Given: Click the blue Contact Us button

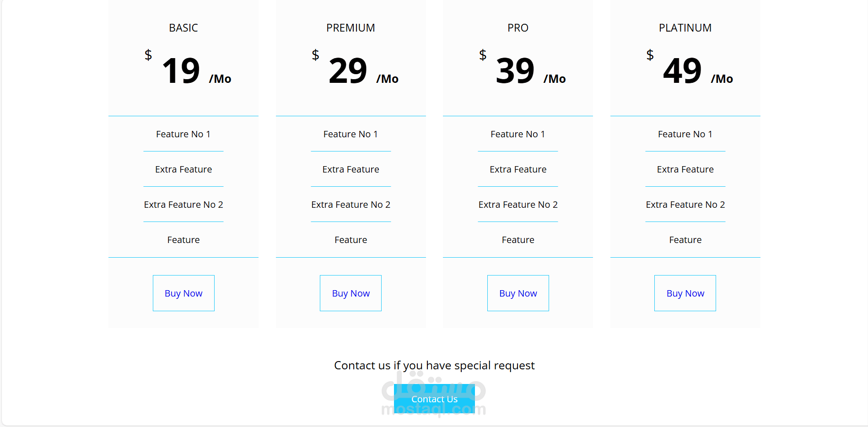Looking at the screenshot, I should coord(434,399).
